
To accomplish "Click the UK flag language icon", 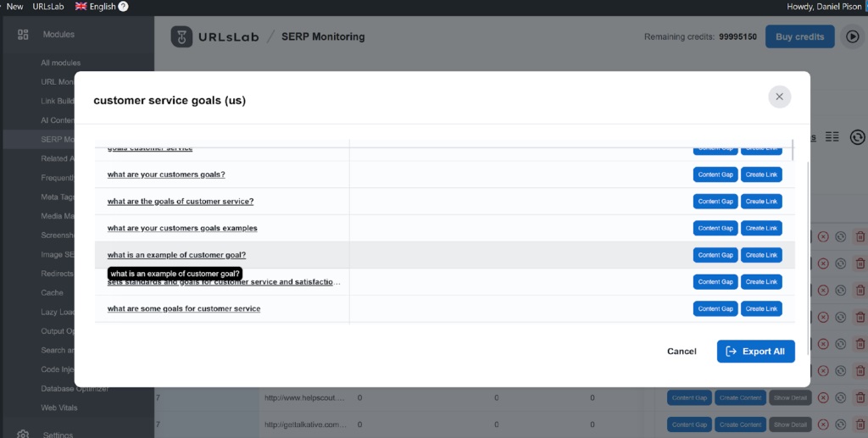I will click(x=81, y=7).
